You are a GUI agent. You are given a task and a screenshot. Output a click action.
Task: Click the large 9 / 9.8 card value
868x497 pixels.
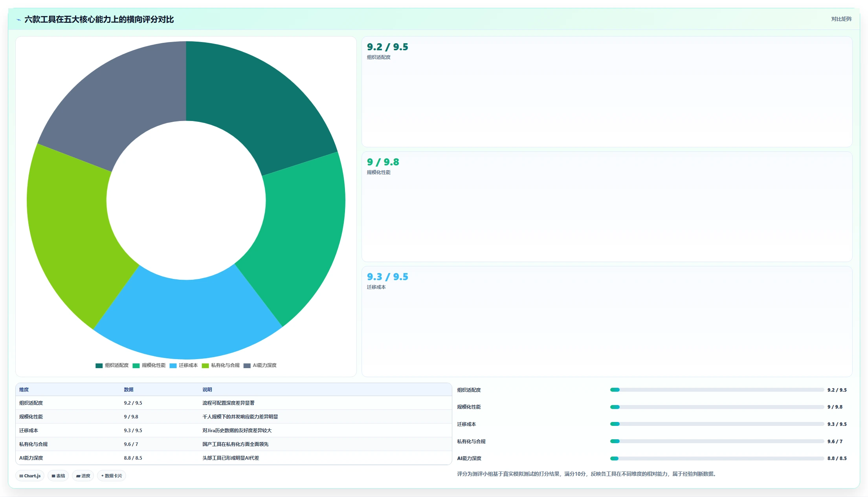383,162
